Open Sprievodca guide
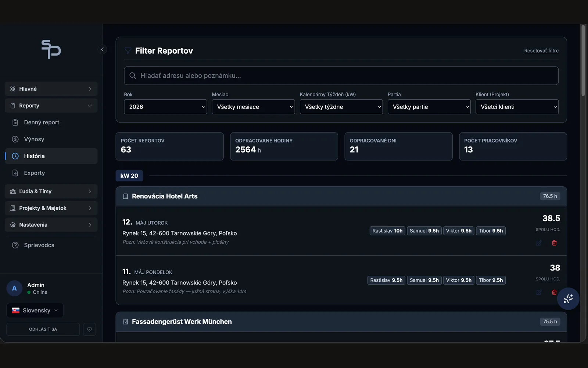 (x=51, y=245)
